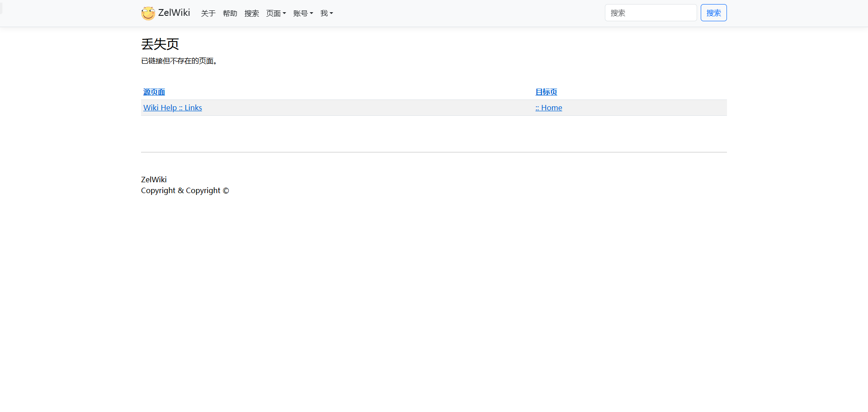Viewport: 868px width, 412px height.
Task: Open the 关于 (About) menu item
Action: [208, 14]
